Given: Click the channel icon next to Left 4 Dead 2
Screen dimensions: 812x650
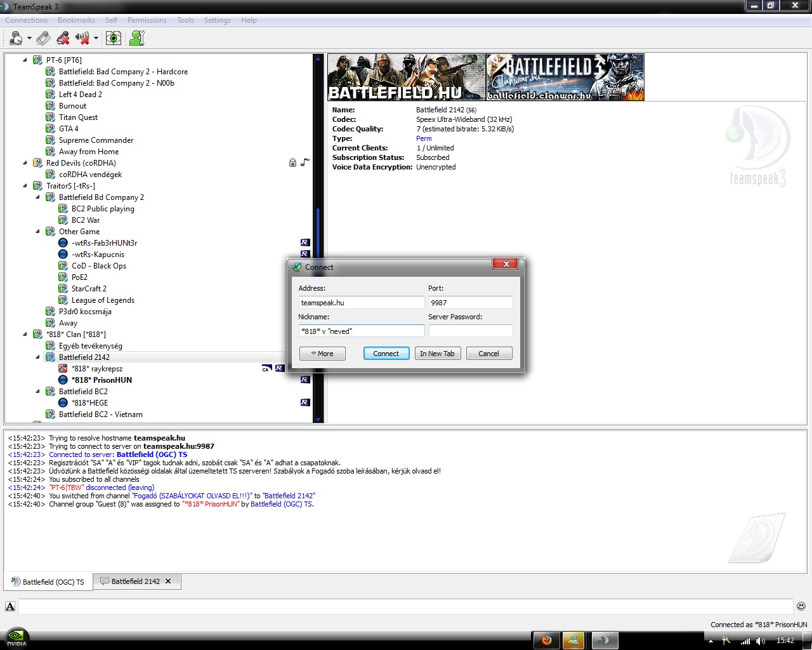Looking at the screenshot, I should tap(50, 95).
